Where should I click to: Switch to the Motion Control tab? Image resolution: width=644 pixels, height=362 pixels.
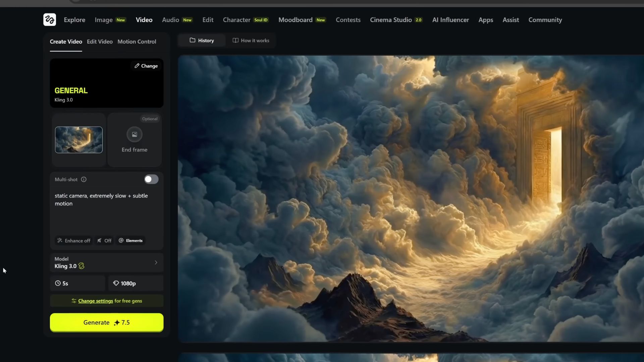click(x=137, y=42)
